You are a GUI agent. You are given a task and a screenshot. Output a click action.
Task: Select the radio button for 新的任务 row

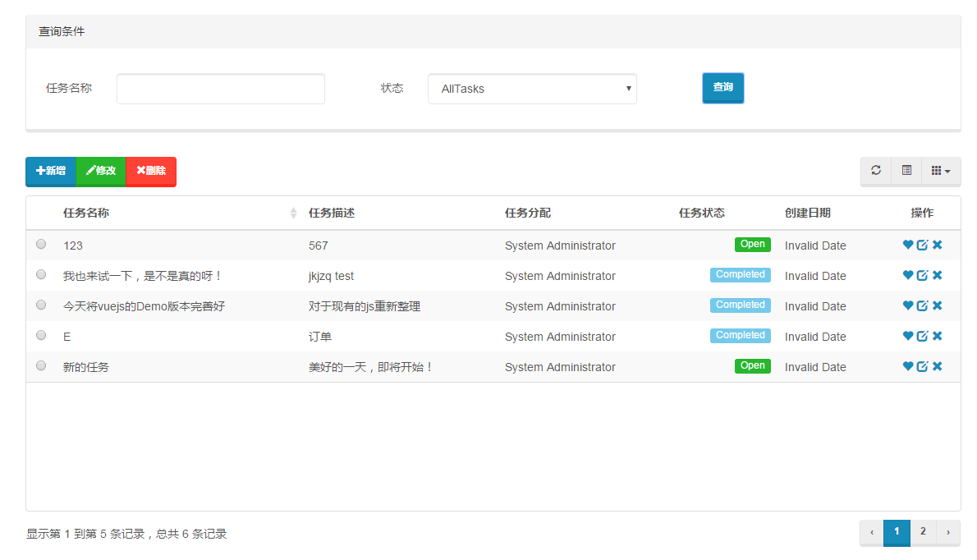point(40,365)
